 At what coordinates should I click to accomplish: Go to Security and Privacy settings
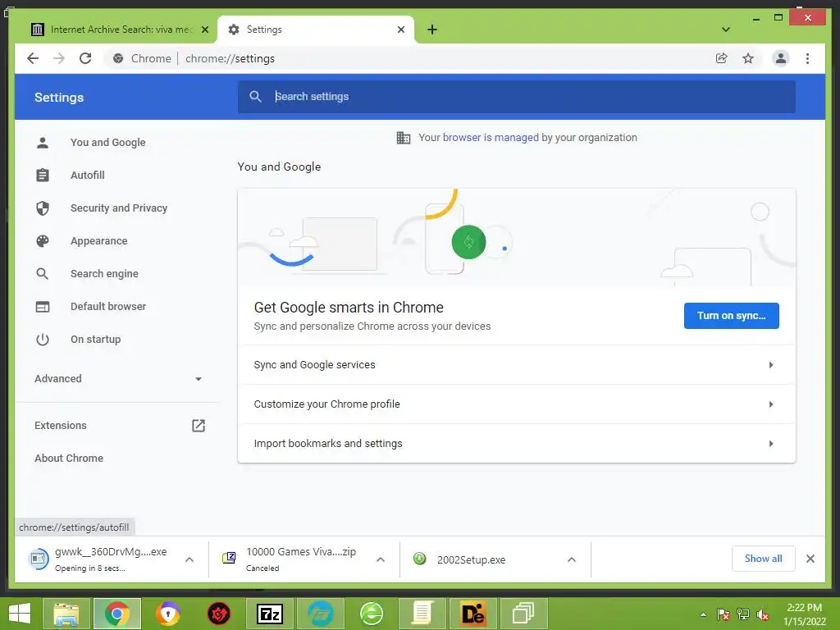(x=119, y=208)
